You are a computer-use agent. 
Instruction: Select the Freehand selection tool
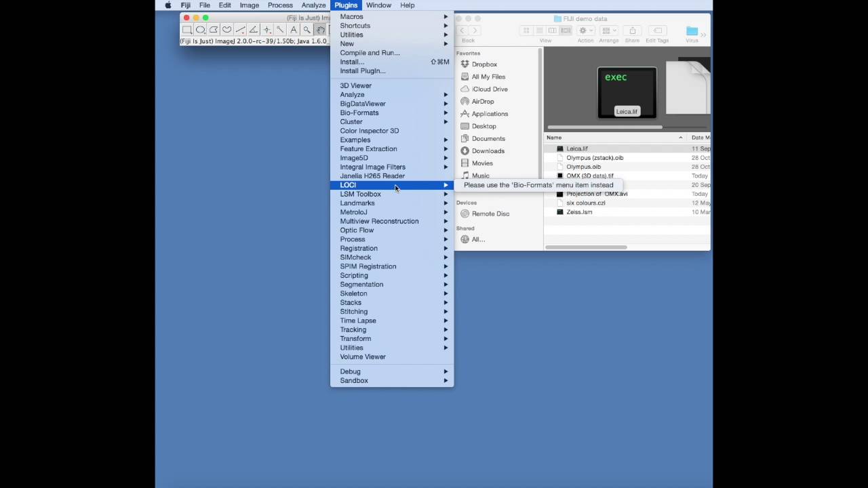(x=226, y=30)
